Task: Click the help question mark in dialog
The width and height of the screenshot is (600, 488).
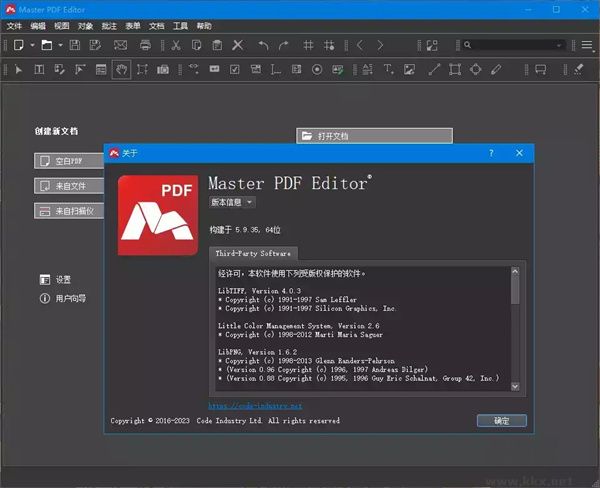Action: pos(491,153)
